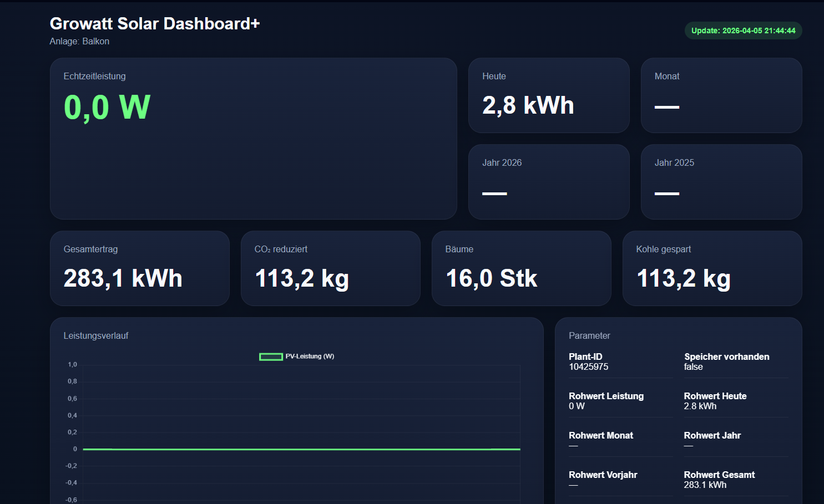Image resolution: width=824 pixels, height=504 pixels.
Task: Click the 2.8 kWh raw value
Action: tap(700, 406)
